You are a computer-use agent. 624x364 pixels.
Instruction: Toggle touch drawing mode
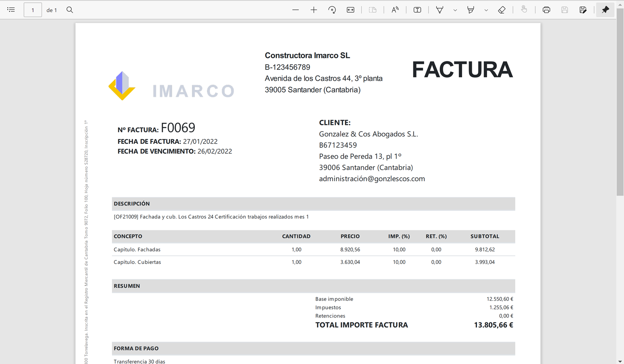pyautogui.click(x=524, y=10)
